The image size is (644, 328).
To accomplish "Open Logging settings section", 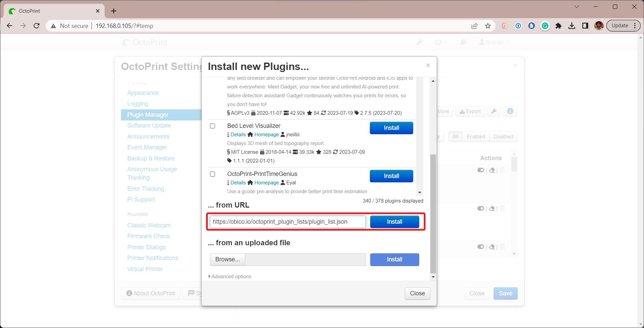I will point(138,104).
